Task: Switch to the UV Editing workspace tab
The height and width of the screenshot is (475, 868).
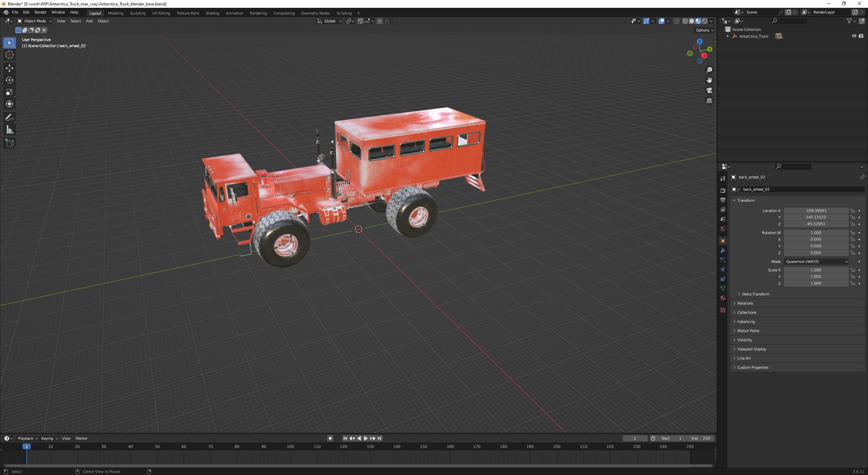Action: point(161,13)
